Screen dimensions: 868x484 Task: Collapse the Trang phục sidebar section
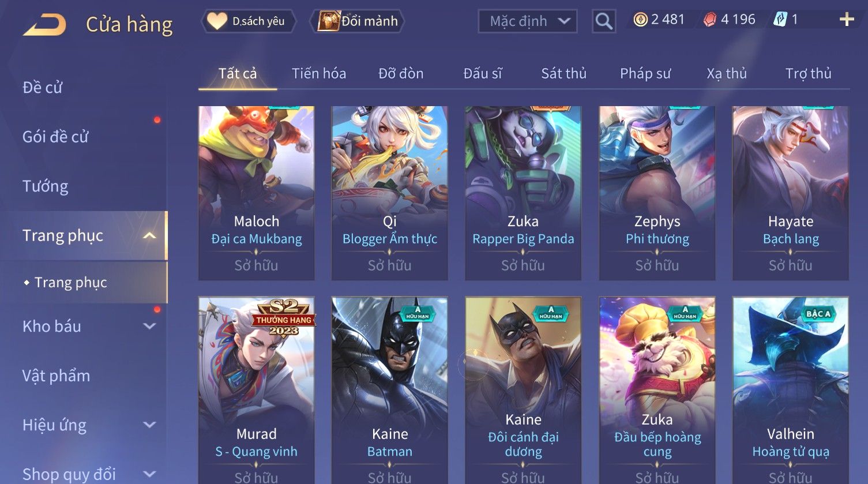[x=150, y=236]
